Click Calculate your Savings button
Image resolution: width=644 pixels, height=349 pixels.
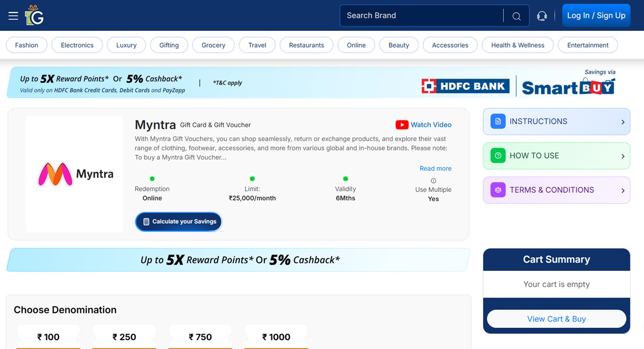(x=179, y=222)
